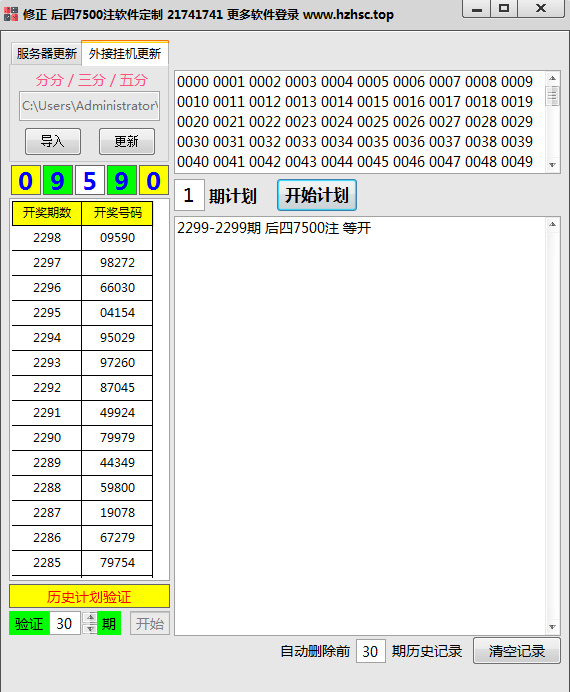The image size is (570, 692).
Task: Decrease the 验证 period stepper value
Action: coord(90,628)
